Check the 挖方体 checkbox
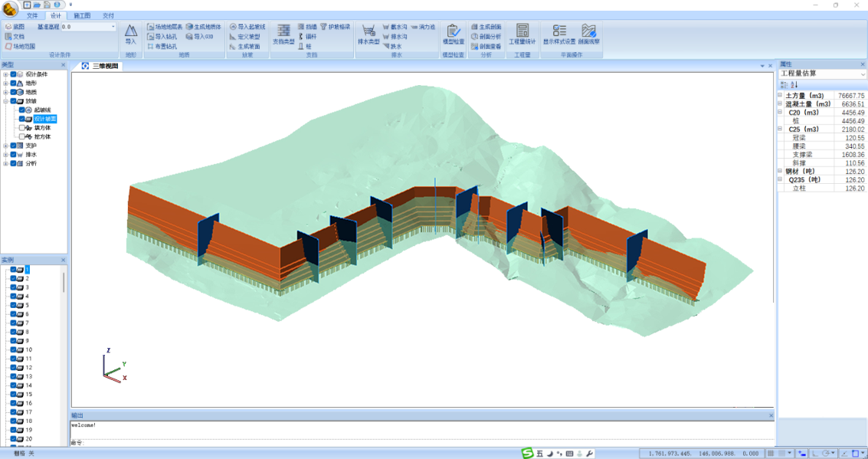This screenshot has width=868, height=459. pos(23,136)
